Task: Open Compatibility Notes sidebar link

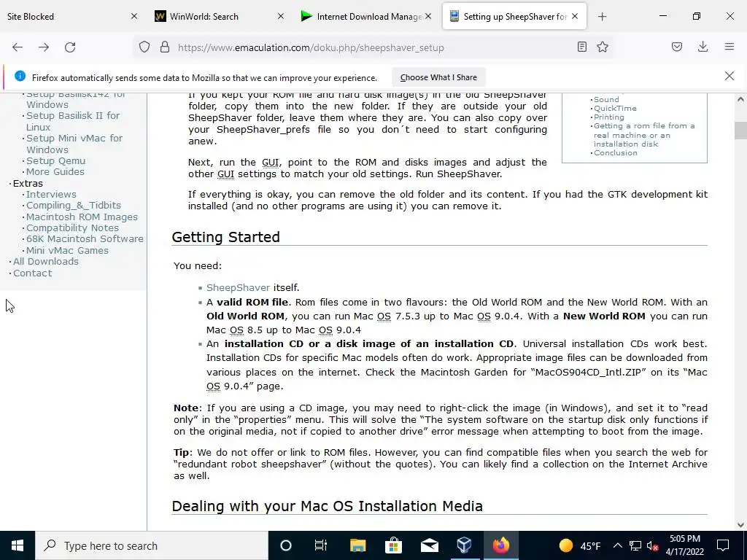Action: coord(72,227)
